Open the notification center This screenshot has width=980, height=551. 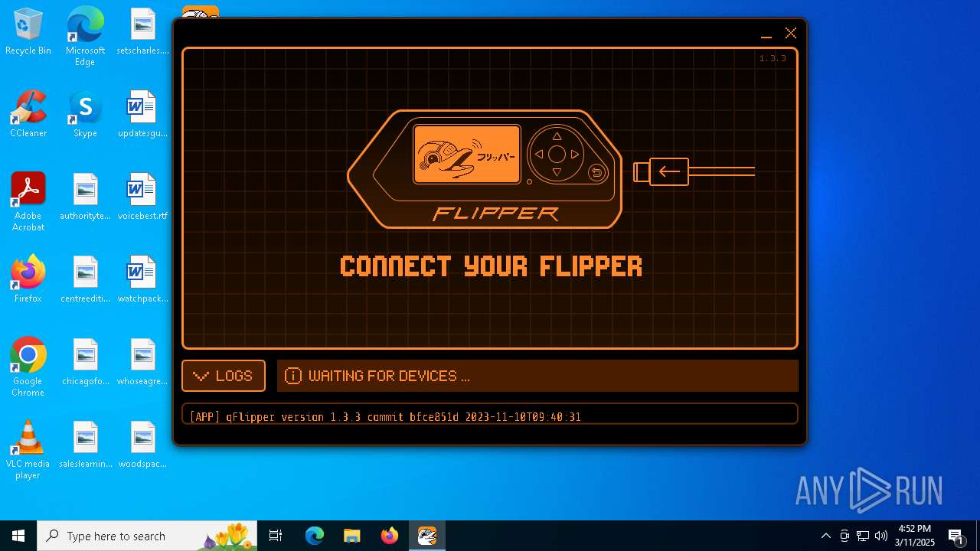point(956,536)
